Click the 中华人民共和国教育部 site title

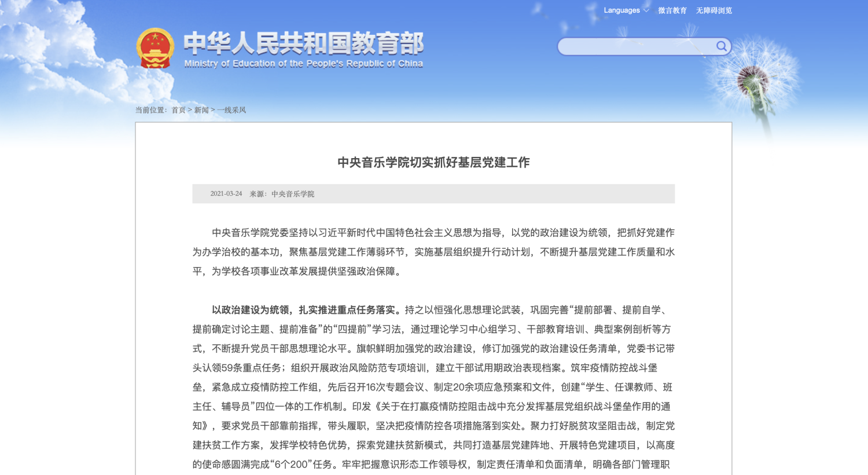point(303,43)
